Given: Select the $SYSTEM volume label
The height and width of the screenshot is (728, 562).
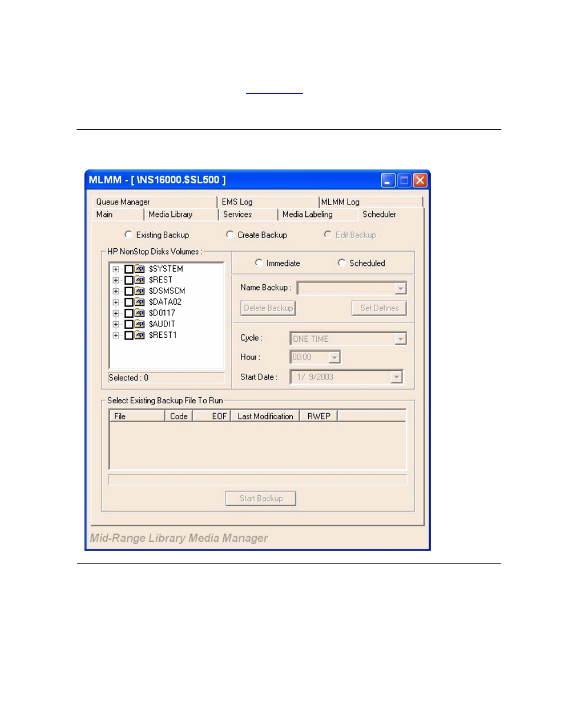Looking at the screenshot, I should 166,269.
